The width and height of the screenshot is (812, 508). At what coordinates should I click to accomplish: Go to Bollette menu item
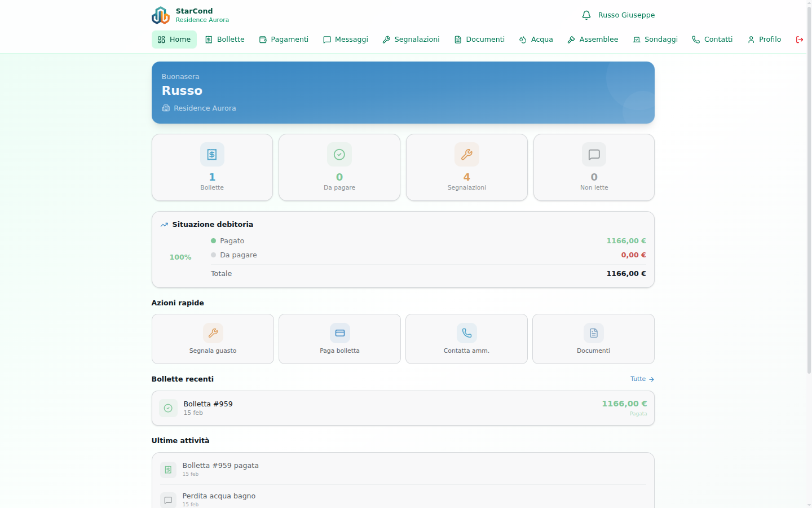click(224, 40)
